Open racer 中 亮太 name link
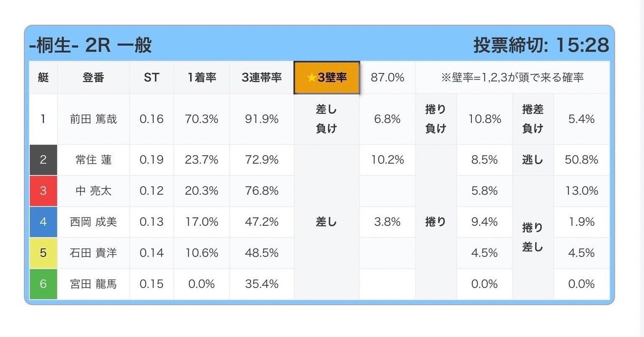The height and width of the screenshot is (337, 644). click(x=94, y=191)
